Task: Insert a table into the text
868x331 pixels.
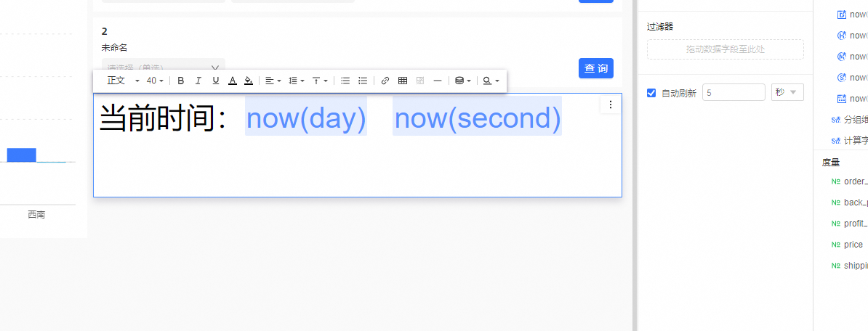Action: point(403,81)
